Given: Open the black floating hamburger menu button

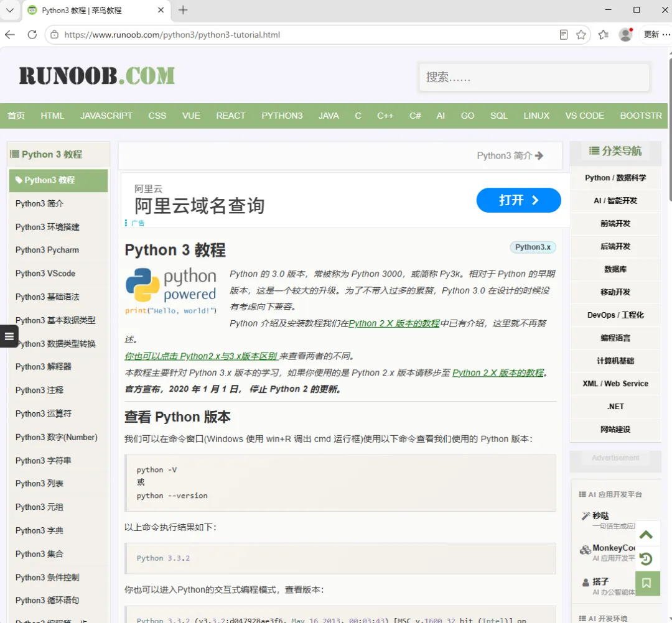Looking at the screenshot, I should click(x=9, y=336).
